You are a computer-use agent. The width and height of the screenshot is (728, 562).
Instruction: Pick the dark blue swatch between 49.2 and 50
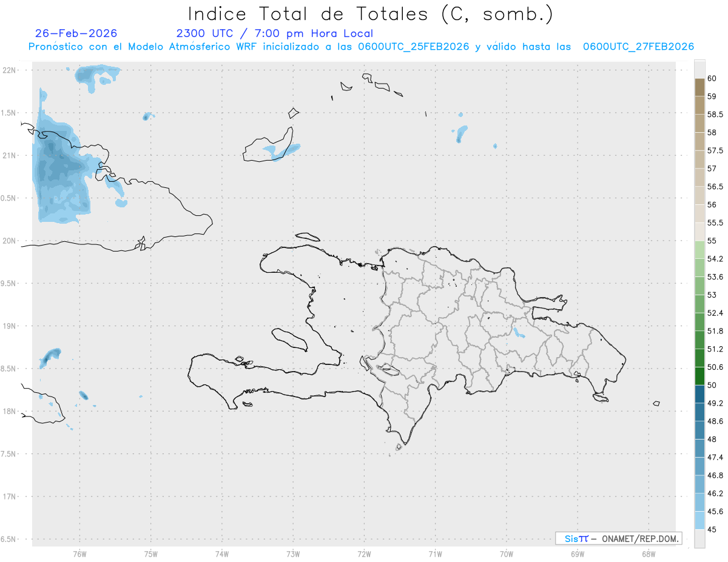pyautogui.click(x=699, y=394)
